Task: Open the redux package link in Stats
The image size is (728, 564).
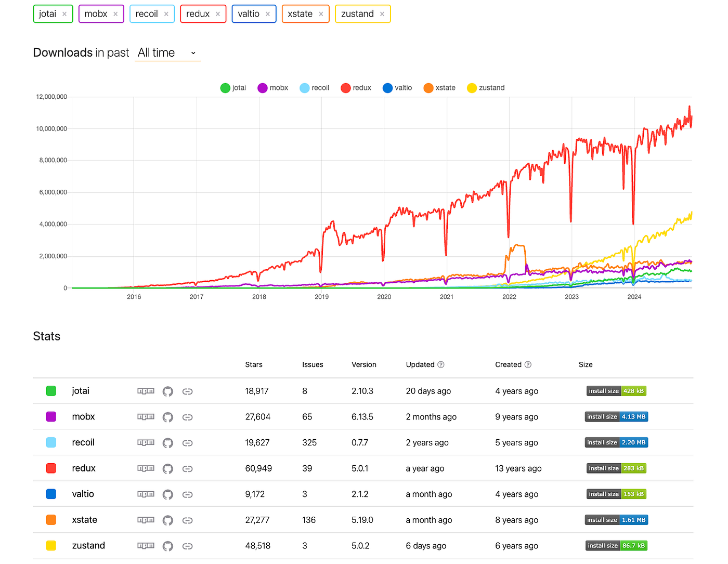Action: (84, 468)
